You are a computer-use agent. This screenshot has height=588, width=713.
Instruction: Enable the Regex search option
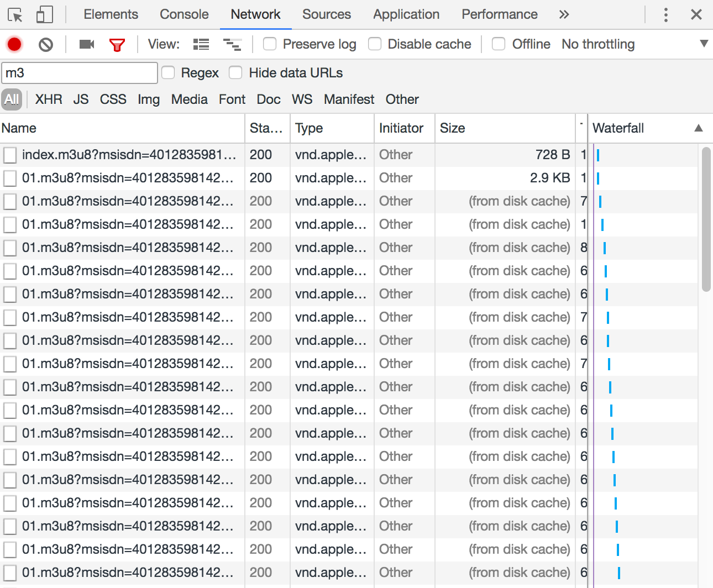click(167, 72)
